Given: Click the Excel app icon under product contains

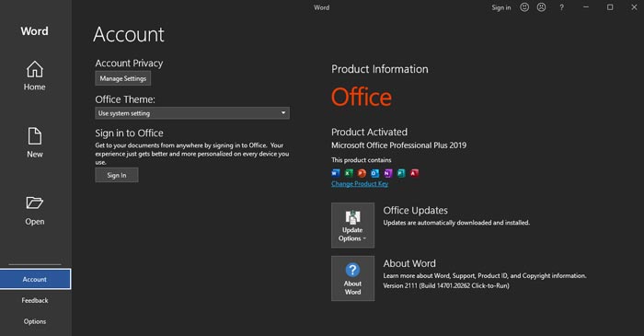Looking at the screenshot, I should click(349, 173).
